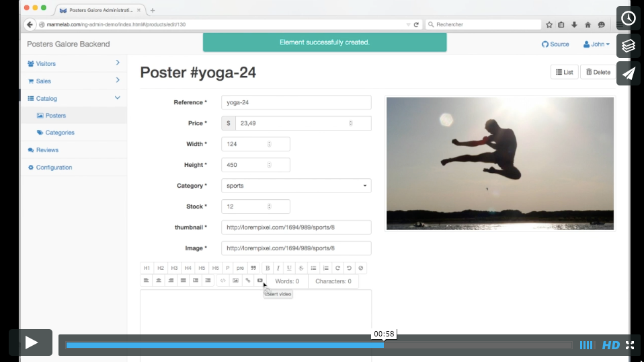The width and height of the screenshot is (644, 362).
Task: Outdent the text
Action: point(208,281)
